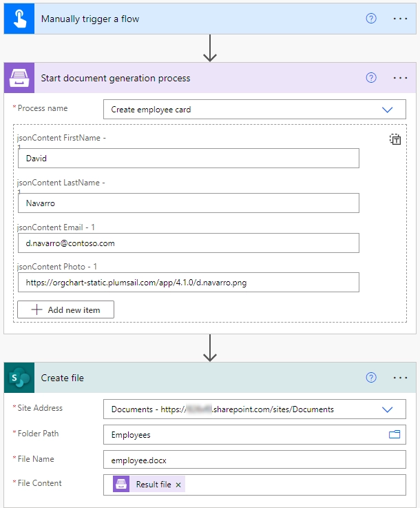Click the FirstName field containing David
Viewport: 420px width, 508px height.
point(189,159)
